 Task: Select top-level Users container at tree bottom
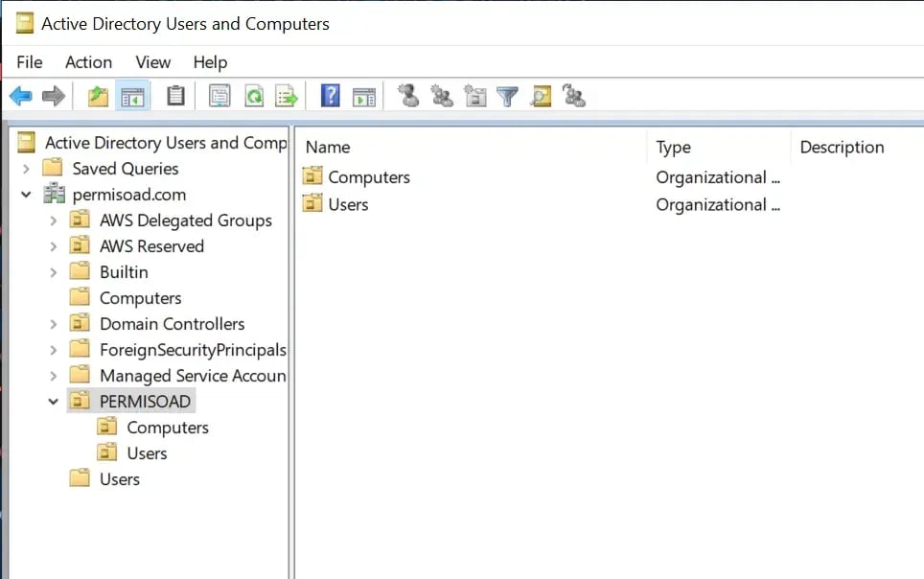pos(120,479)
